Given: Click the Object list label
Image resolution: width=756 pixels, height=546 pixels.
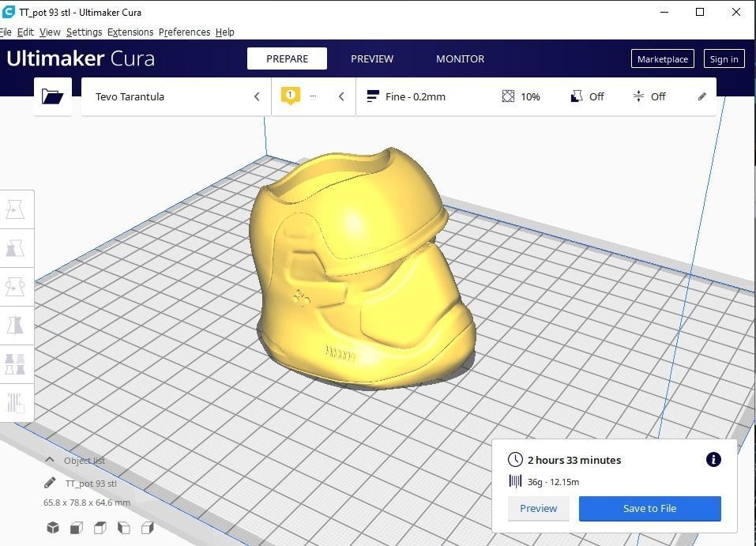Looking at the screenshot, I should coord(85,461).
